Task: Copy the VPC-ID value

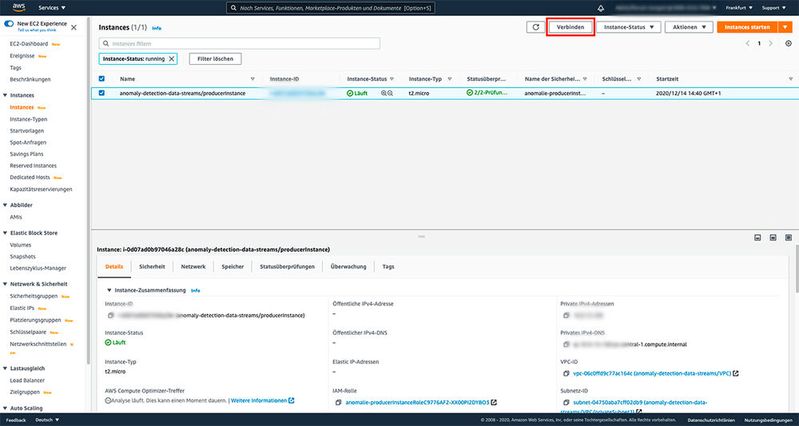Action: pyautogui.click(x=566, y=374)
